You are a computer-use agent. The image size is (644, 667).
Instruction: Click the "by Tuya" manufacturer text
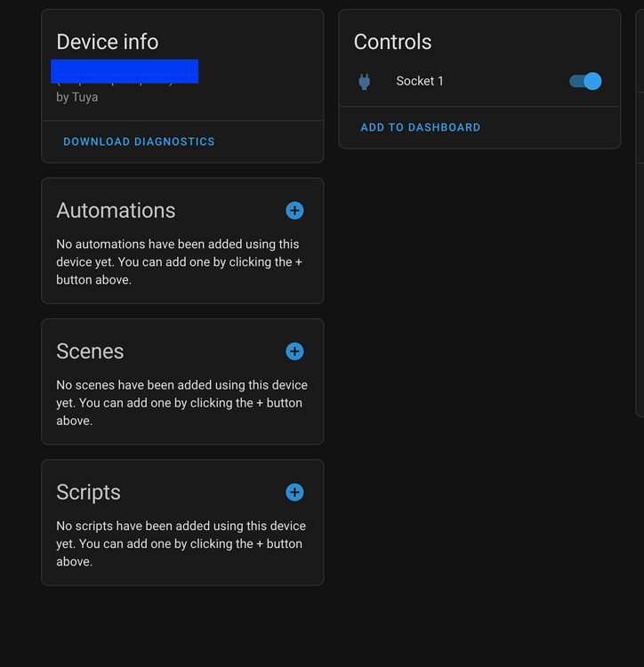point(77,97)
